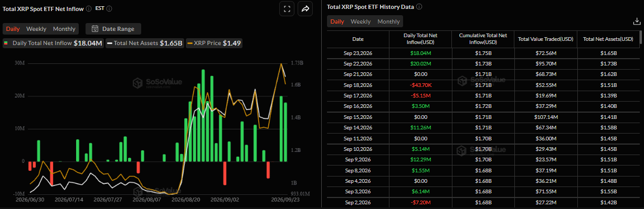Click the $72.56M value traded cell
The width and height of the screenshot is (644, 209).
click(545, 53)
